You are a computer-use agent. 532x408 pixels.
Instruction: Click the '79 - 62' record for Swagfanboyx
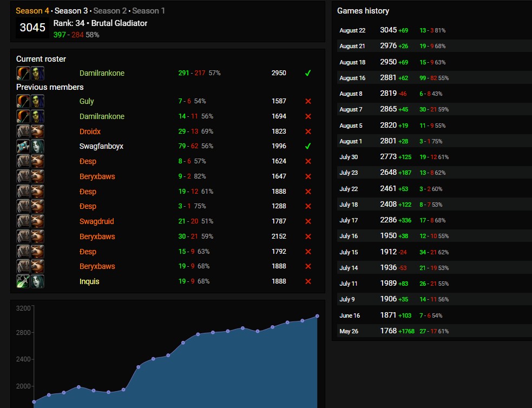click(x=188, y=146)
